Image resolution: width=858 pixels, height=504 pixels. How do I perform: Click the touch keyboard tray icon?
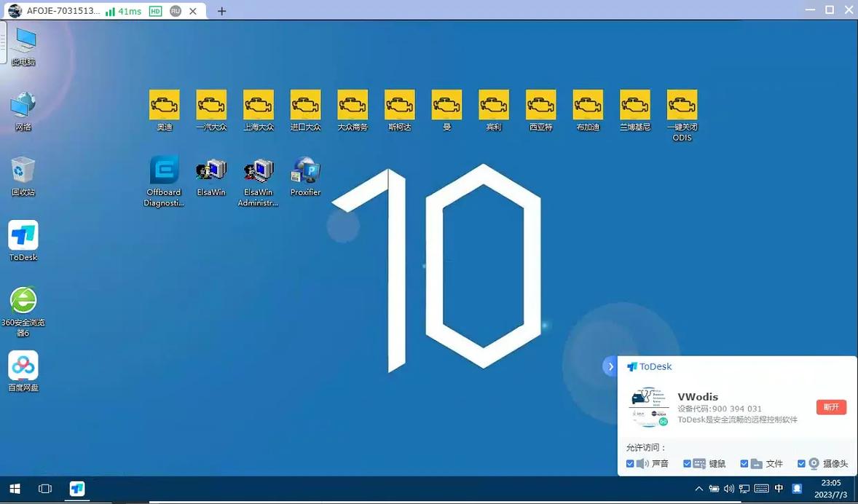pyautogui.click(x=761, y=489)
